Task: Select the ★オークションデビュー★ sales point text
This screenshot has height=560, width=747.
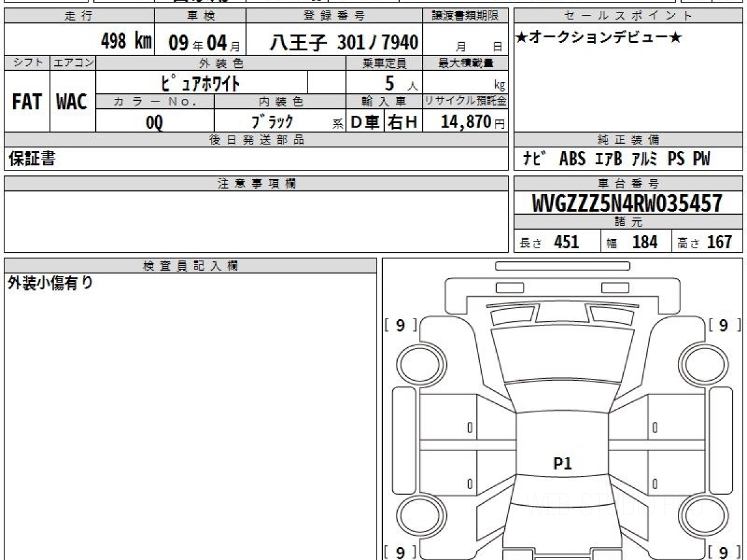Action: click(x=599, y=38)
